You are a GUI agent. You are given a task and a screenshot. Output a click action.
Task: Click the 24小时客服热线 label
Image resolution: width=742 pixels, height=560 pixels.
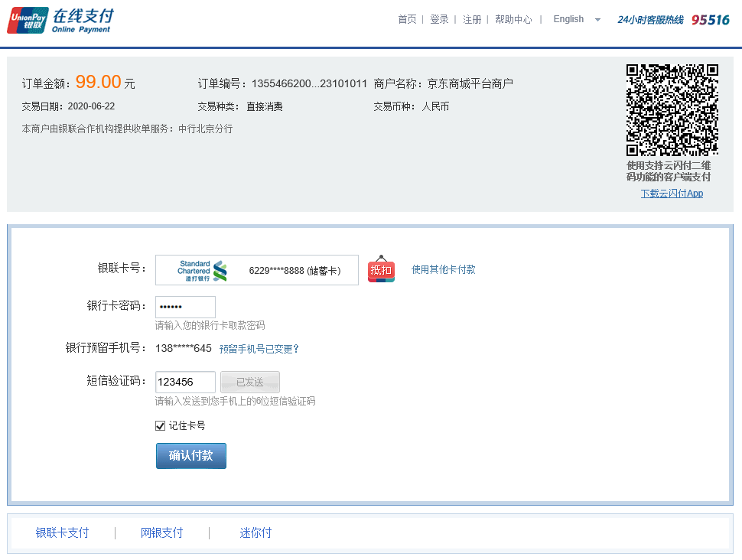click(x=651, y=20)
